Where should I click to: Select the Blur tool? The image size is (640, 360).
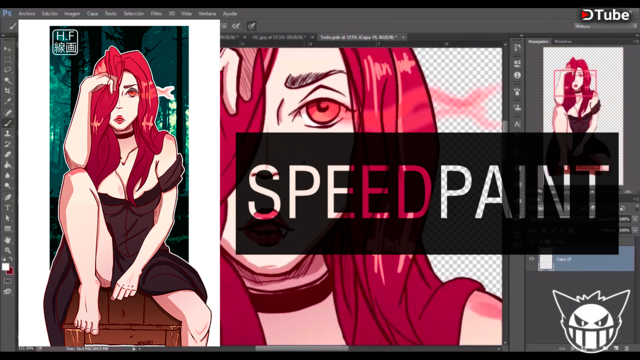(8, 176)
